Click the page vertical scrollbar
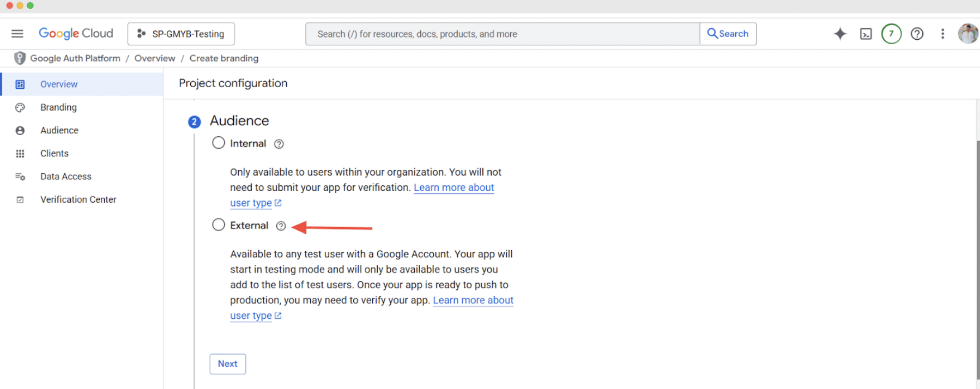The width and height of the screenshot is (980, 389). [x=978, y=259]
